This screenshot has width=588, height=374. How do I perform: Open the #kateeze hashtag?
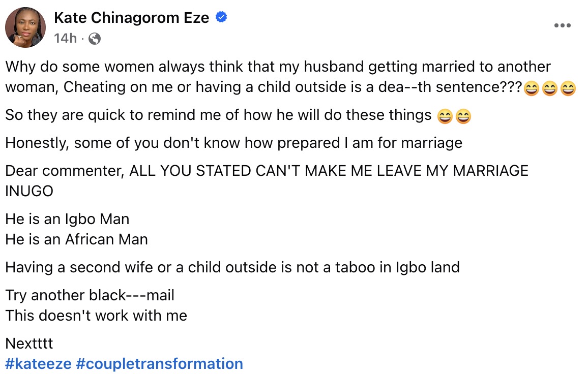tap(38, 364)
